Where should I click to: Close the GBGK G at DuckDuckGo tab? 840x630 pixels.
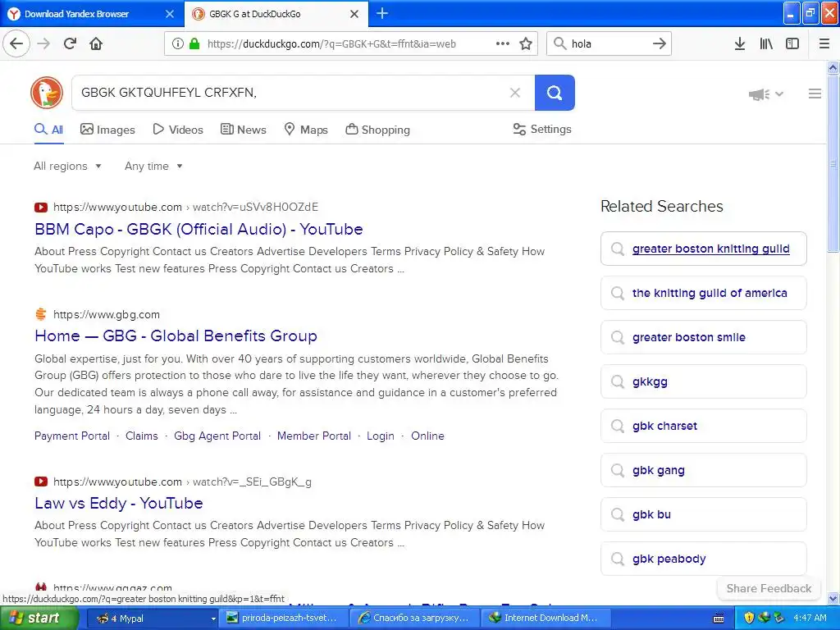tap(354, 14)
